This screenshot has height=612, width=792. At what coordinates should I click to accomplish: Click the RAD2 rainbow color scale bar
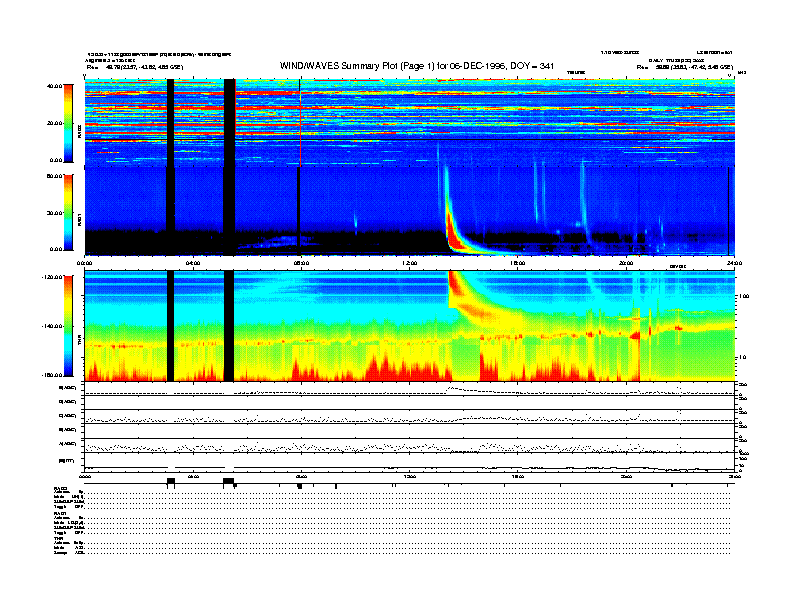tap(68, 123)
